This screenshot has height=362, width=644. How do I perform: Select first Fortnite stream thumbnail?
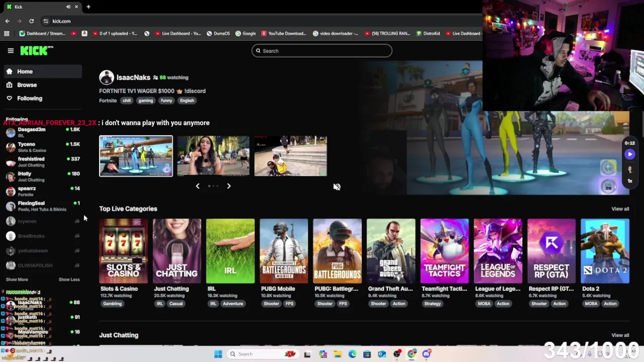tap(136, 156)
